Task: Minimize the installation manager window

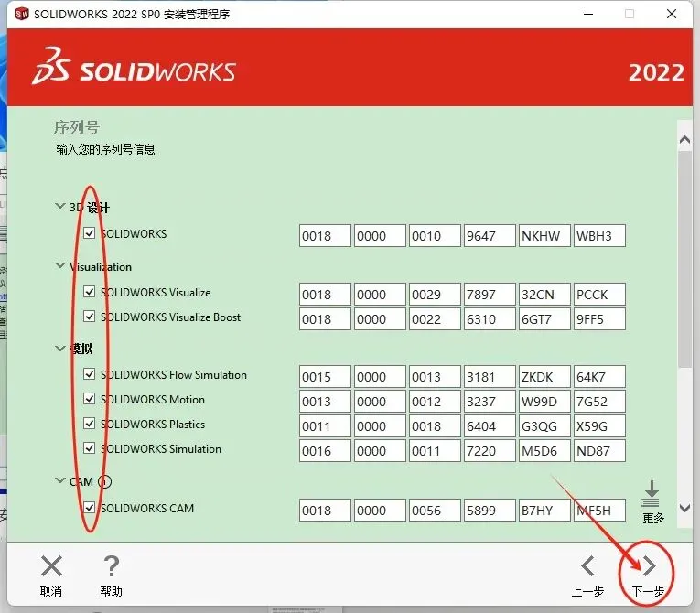Action: pos(588,14)
